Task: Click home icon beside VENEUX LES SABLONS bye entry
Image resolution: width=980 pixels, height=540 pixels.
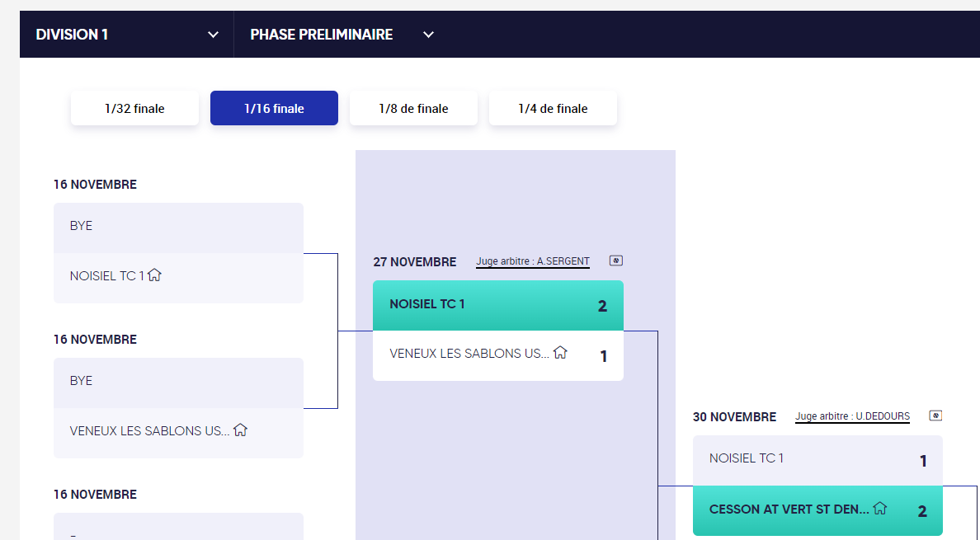Action: point(241,430)
